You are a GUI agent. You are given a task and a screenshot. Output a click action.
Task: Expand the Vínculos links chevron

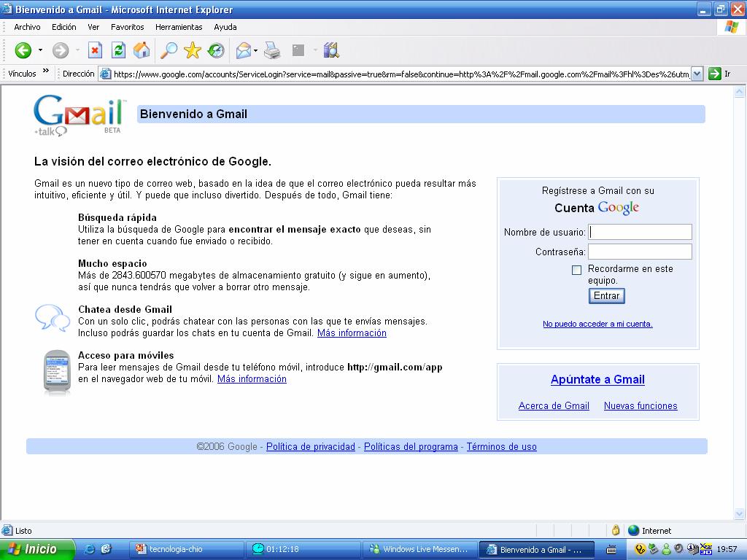[x=46, y=71]
